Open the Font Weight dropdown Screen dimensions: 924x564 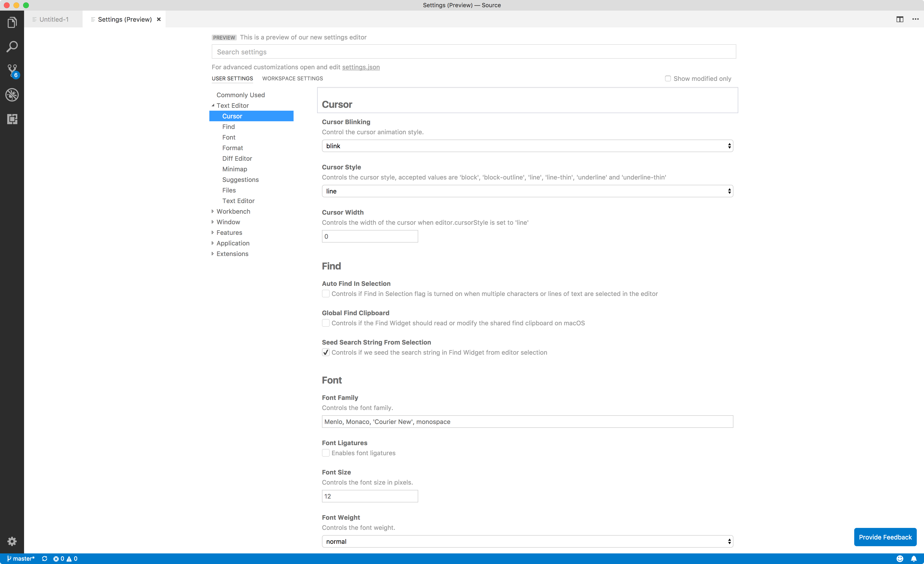tap(527, 541)
